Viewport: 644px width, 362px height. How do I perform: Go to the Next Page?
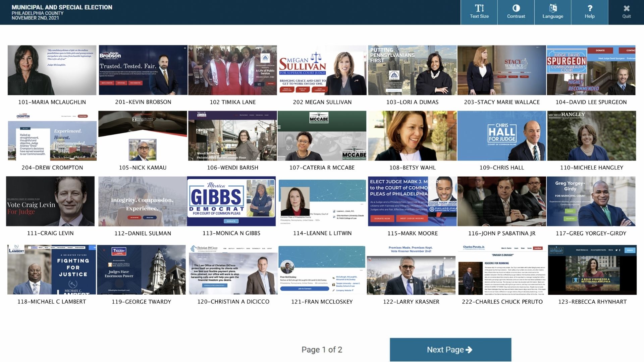pyautogui.click(x=450, y=350)
